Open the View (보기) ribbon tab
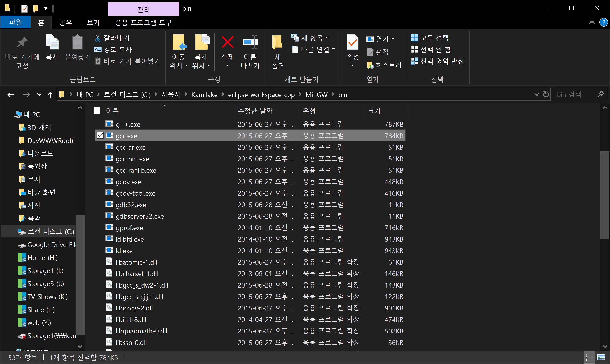Screen dimensions: 610x364 click(x=93, y=23)
